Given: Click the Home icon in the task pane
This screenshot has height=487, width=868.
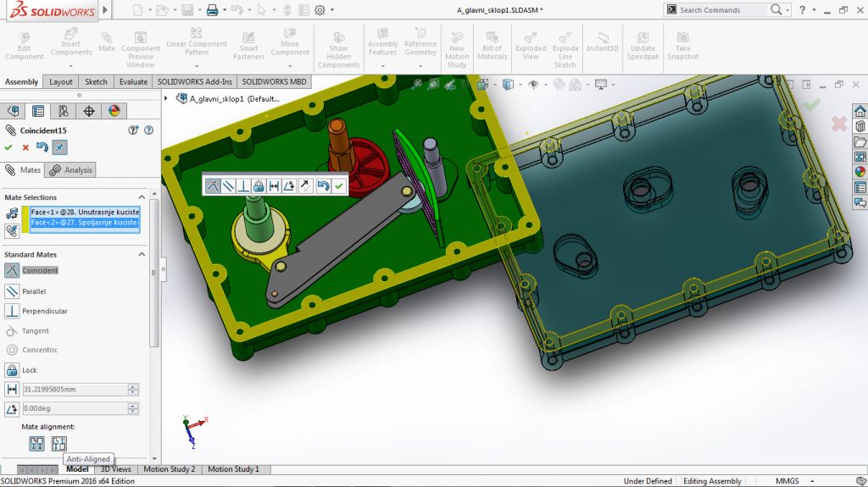Looking at the screenshot, I should click(x=860, y=111).
